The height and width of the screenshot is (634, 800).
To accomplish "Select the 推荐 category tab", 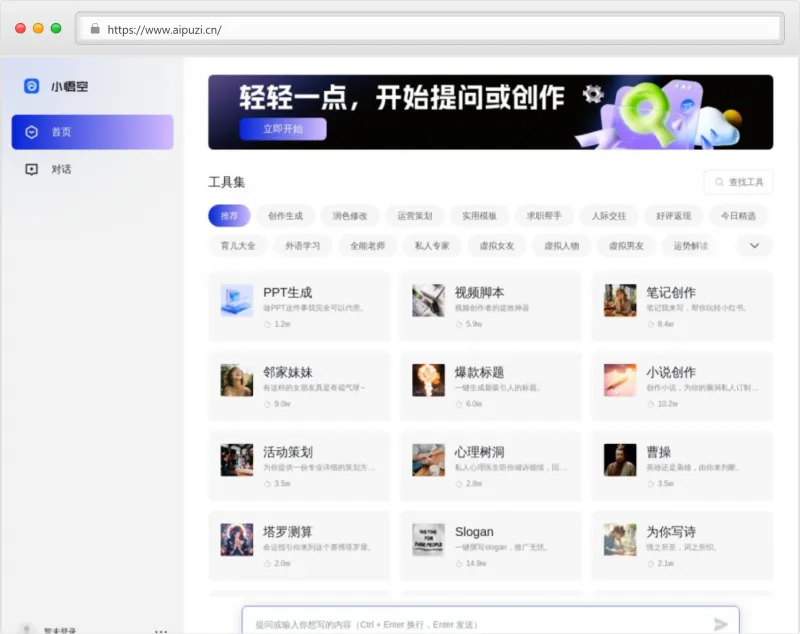I will pyautogui.click(x=229, y=215).
